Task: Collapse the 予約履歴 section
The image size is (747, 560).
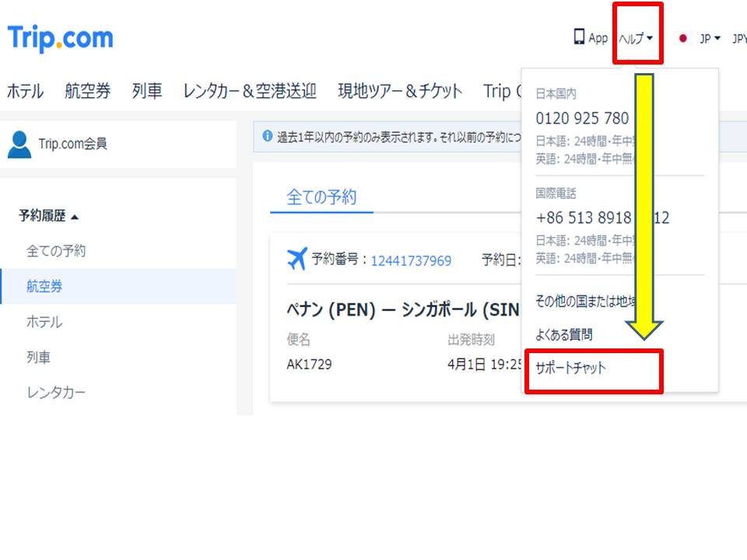Action: click(x=48, y=215)
